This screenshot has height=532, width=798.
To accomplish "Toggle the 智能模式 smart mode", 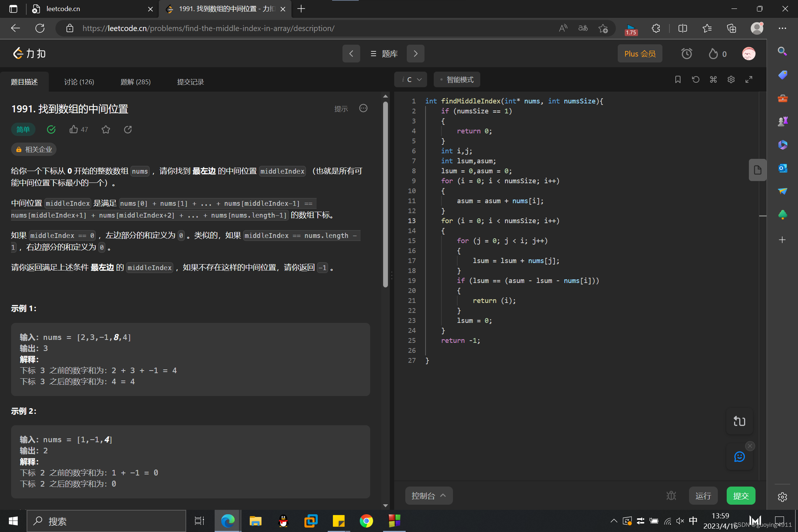I will tap(457, 79).
